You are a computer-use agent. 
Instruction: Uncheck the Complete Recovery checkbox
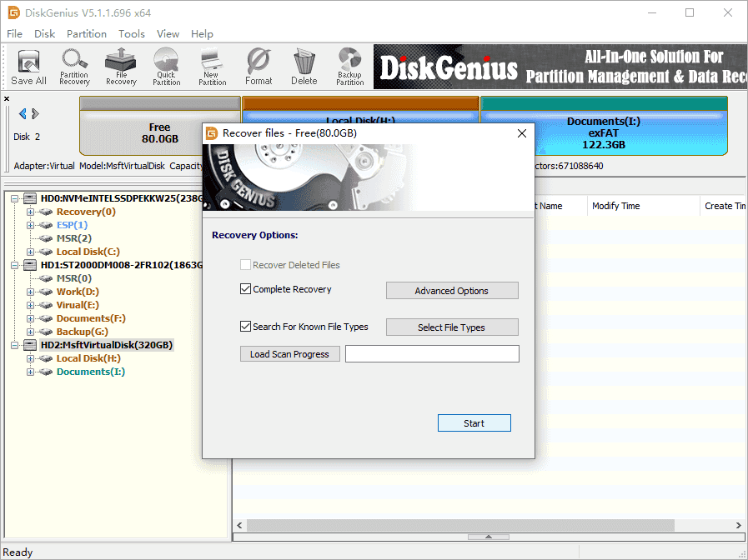(x=245, y=290)
